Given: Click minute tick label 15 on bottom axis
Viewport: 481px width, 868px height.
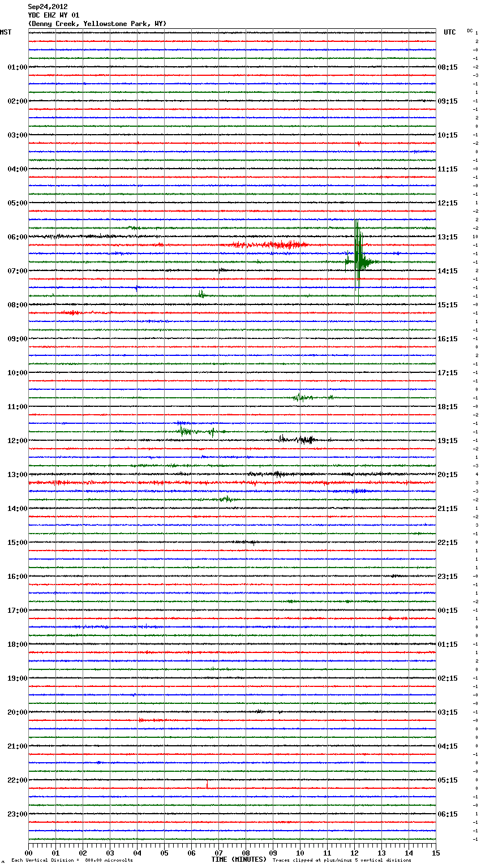Looking at the screenshot, I should click(x=436, y=853).
